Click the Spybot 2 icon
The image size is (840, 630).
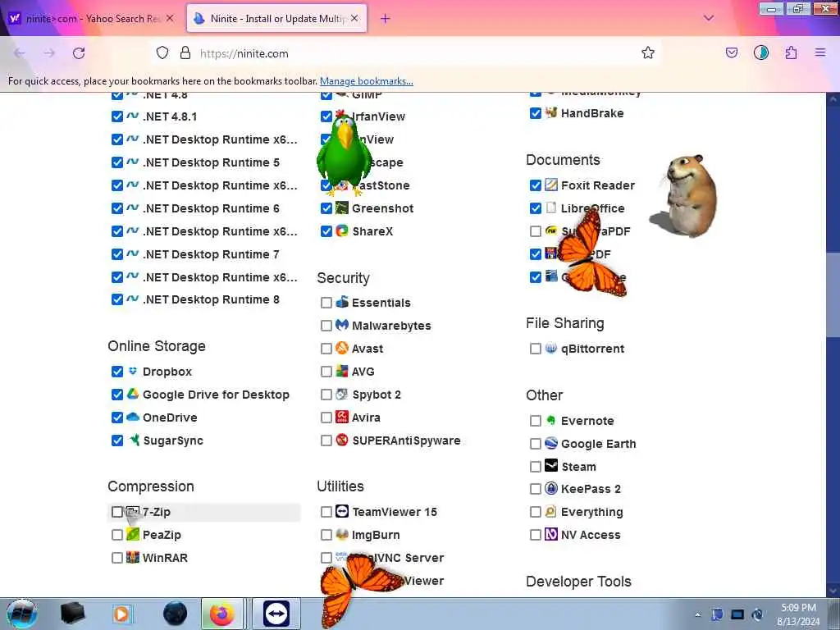coord(342,394)
